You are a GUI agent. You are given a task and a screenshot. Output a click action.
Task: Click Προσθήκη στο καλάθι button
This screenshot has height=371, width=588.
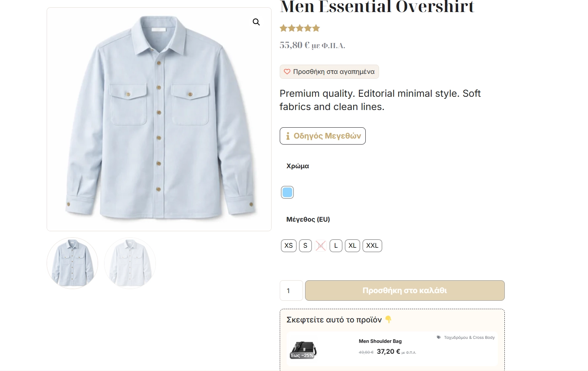(405, 291)
